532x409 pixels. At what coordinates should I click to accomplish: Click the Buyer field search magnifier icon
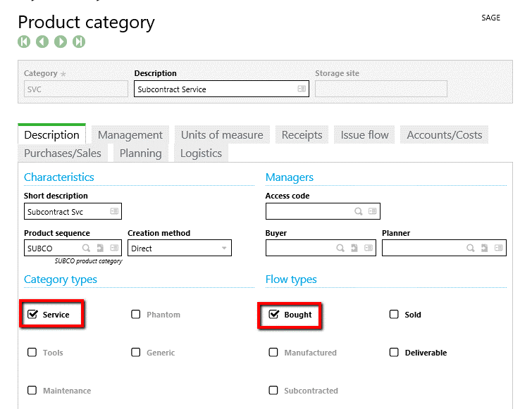tap(340, 248)
